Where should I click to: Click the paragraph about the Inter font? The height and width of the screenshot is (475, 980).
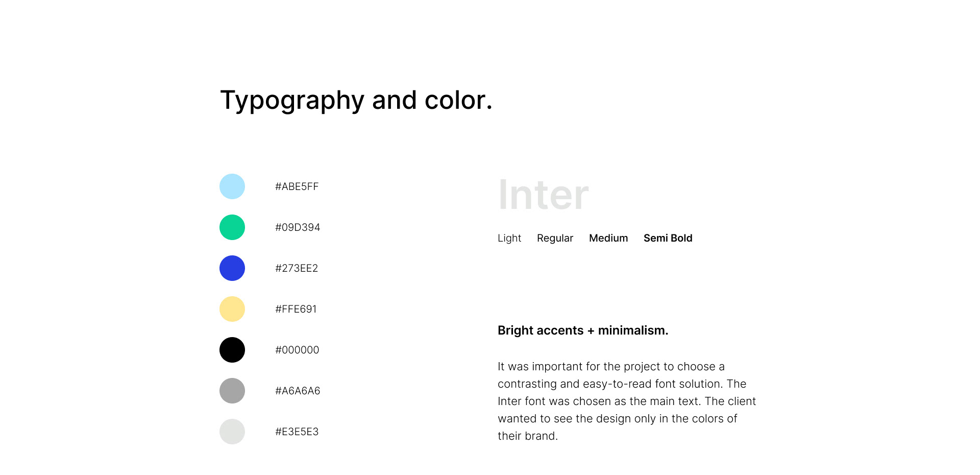[626, 401]
